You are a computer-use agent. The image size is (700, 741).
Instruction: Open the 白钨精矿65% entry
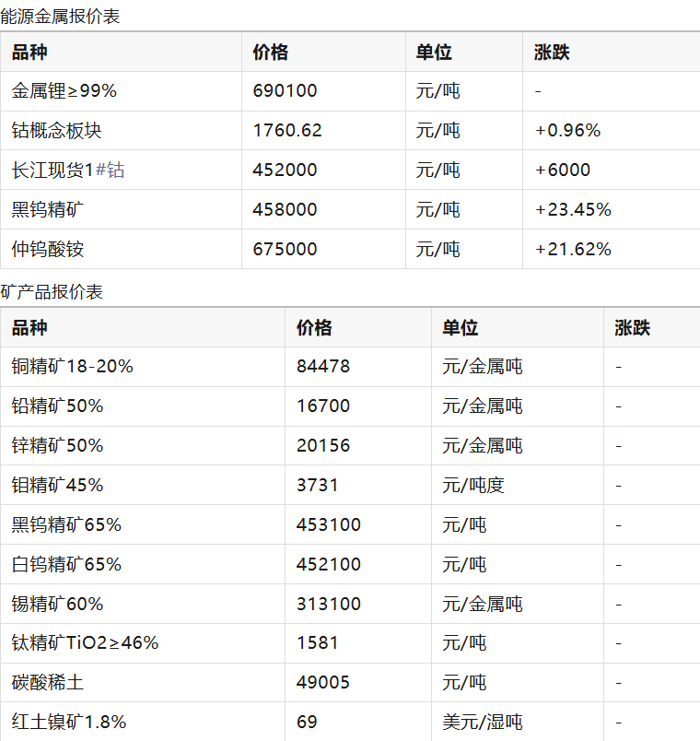pyautogui.click(x=66, y=565)
